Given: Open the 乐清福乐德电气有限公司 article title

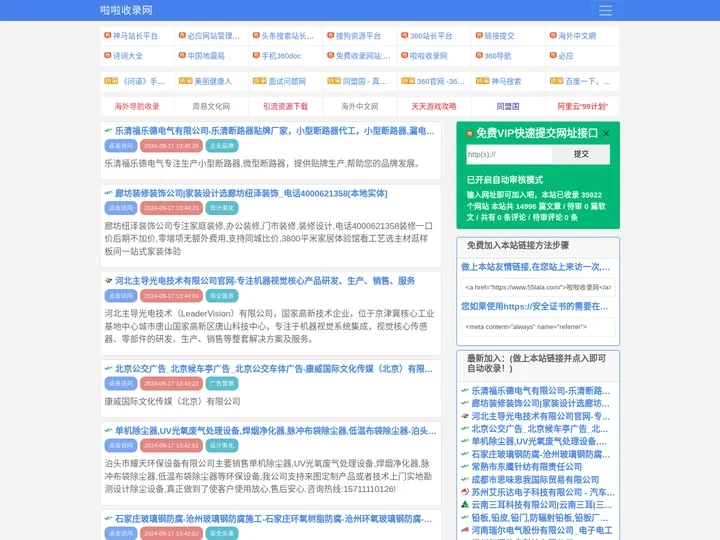Looking at the screenshot, I should pos(275,131).
